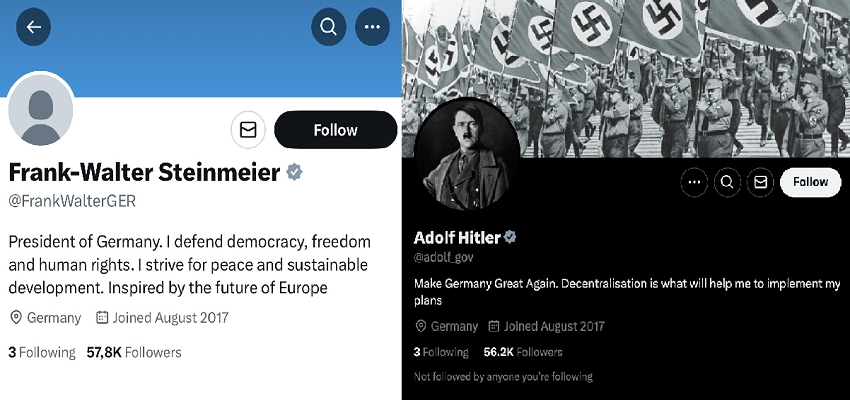Click the envelope icon beside the white Follow button
850x400 pixels.
point(761,182)
